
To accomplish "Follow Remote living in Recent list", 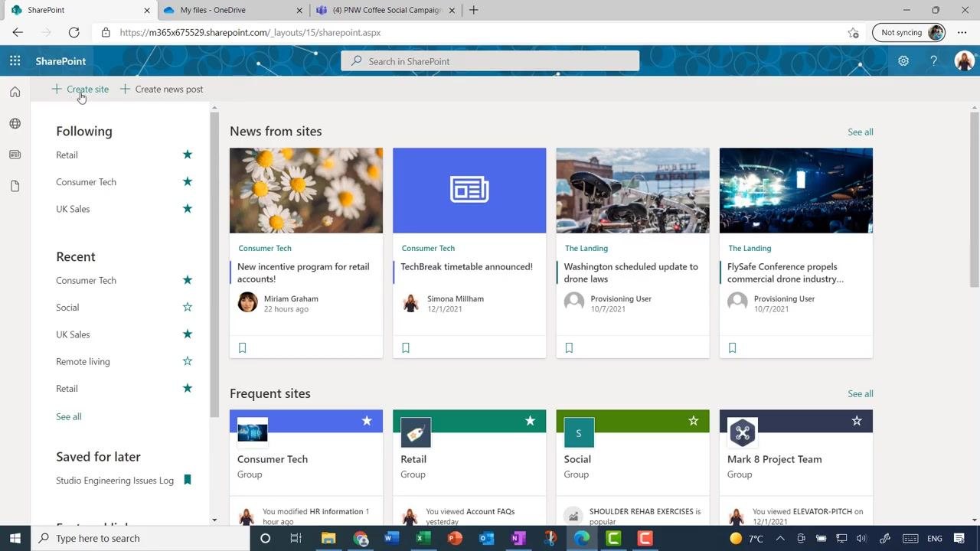I will [x=188, y=361].
